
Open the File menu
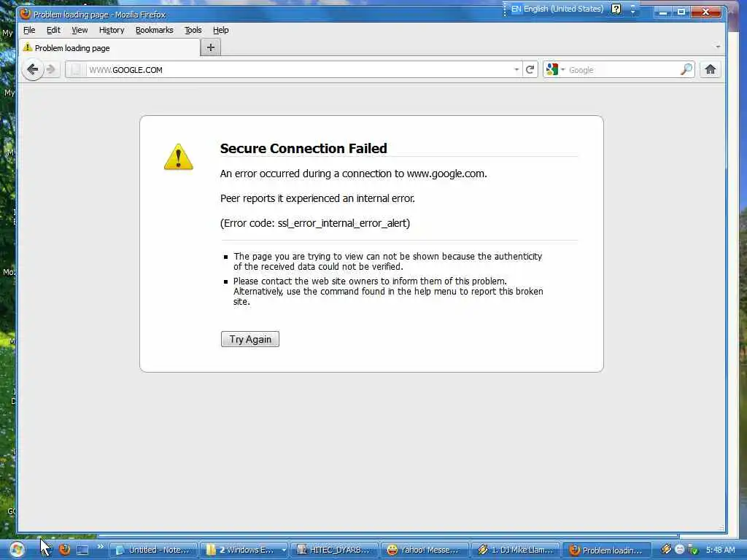click(29, 30)
